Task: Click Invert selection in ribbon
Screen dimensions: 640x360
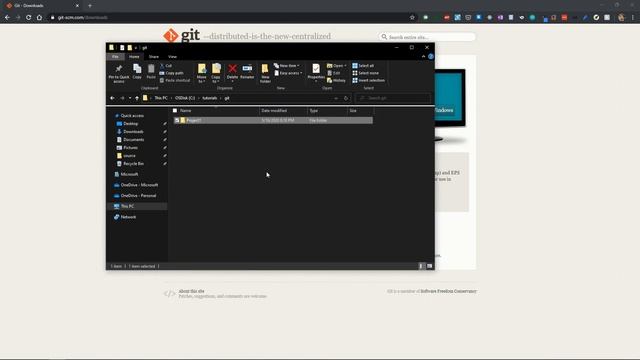Action: [x=368, y=80]
